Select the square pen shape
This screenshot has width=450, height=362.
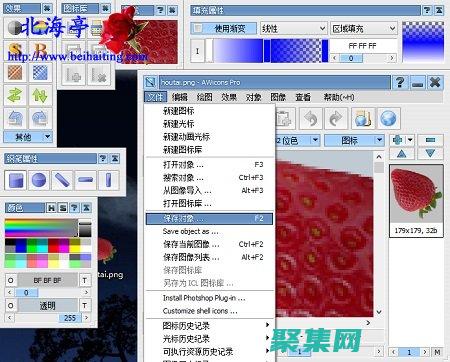click(16, 180)
